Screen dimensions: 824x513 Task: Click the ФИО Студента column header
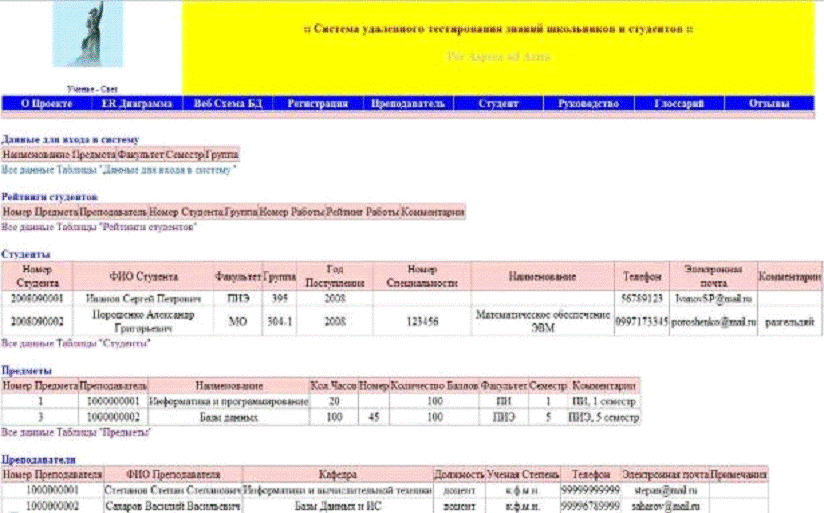pyautogui.click(x=142, y=275)
